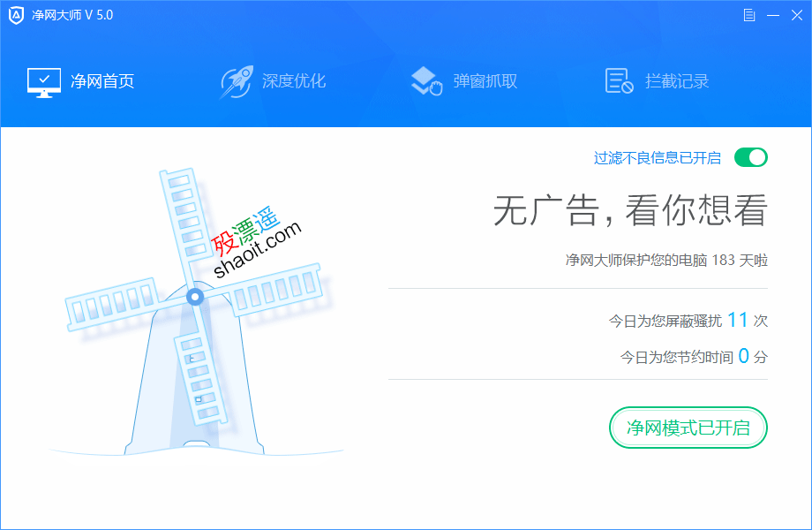Image resolution: width=812 pixels, height=530 pixels.
Task: Click the 净网大师 shield logo icon
Action: click(x=16, y=15)
